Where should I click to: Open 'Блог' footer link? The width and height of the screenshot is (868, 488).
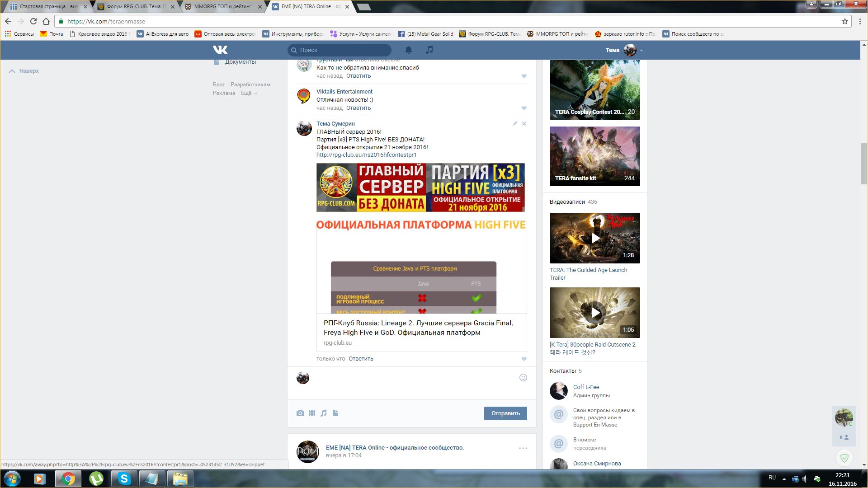(x=219, y=84)
